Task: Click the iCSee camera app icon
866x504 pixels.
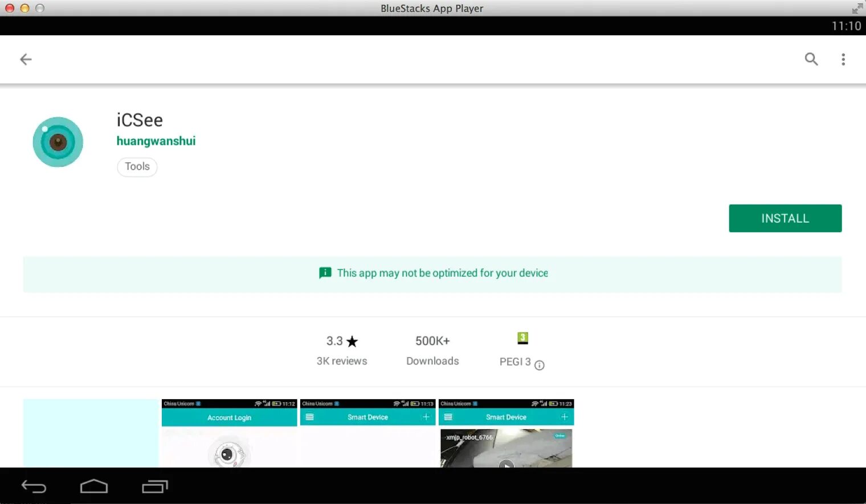Action: tap(58, 142)
